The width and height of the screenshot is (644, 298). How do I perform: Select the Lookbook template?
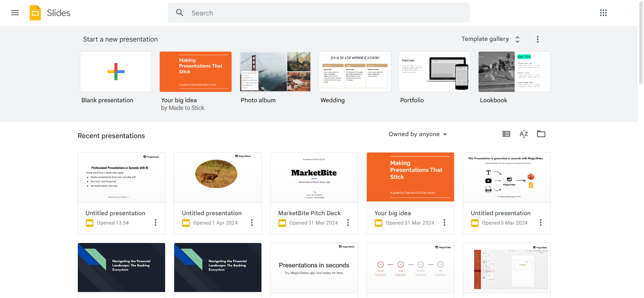(x=514, y=72)
